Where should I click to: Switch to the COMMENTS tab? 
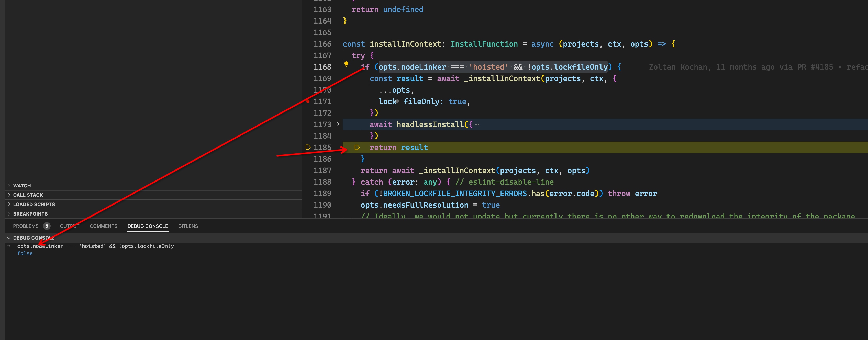(103, 226)
